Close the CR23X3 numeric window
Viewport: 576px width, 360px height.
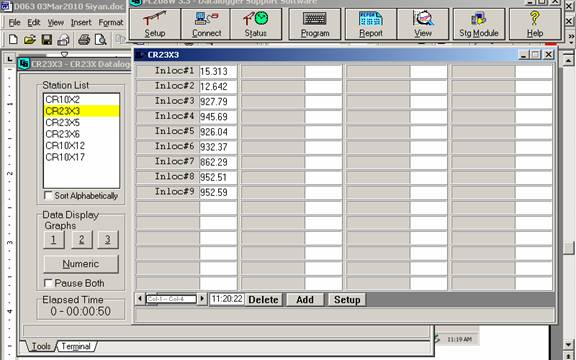point(548,55)
